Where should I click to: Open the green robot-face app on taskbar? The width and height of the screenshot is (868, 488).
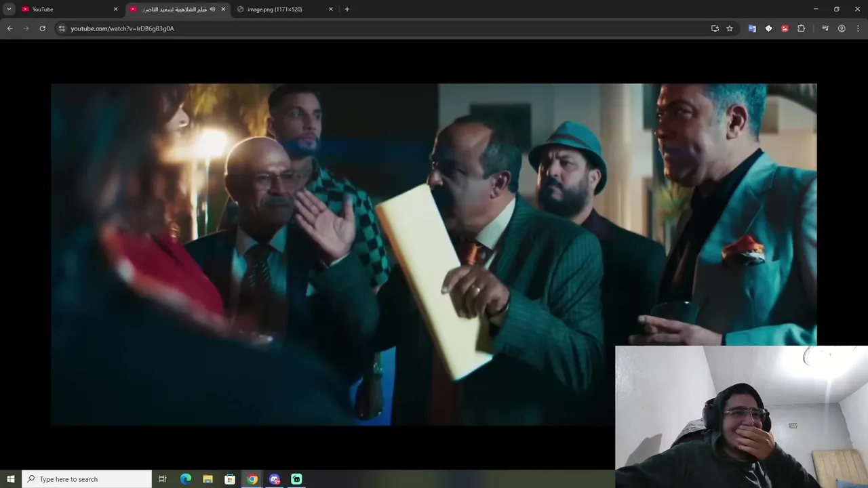(296, 479)
